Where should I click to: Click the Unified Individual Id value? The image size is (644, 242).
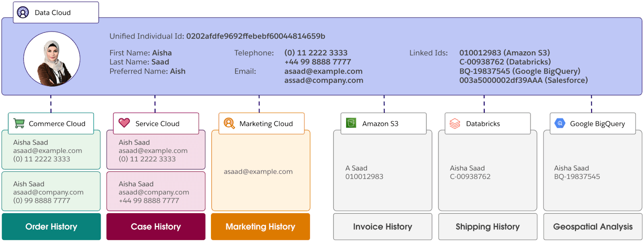256,36
